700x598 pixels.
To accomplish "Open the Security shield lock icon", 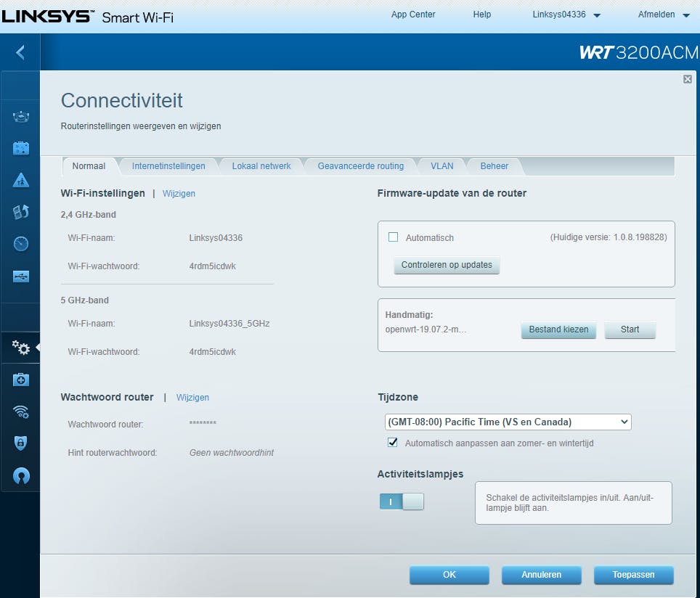I will pos(21,443).
